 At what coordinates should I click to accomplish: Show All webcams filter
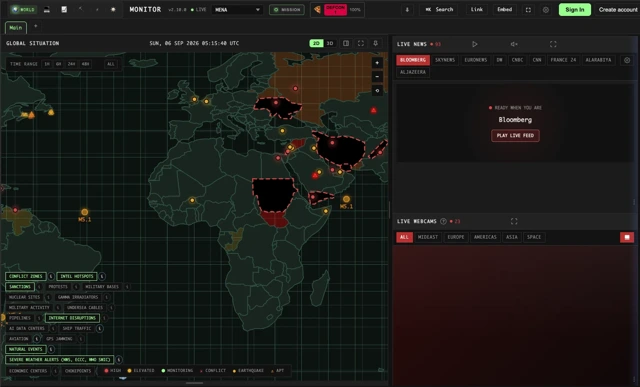[x=404, y=237]
